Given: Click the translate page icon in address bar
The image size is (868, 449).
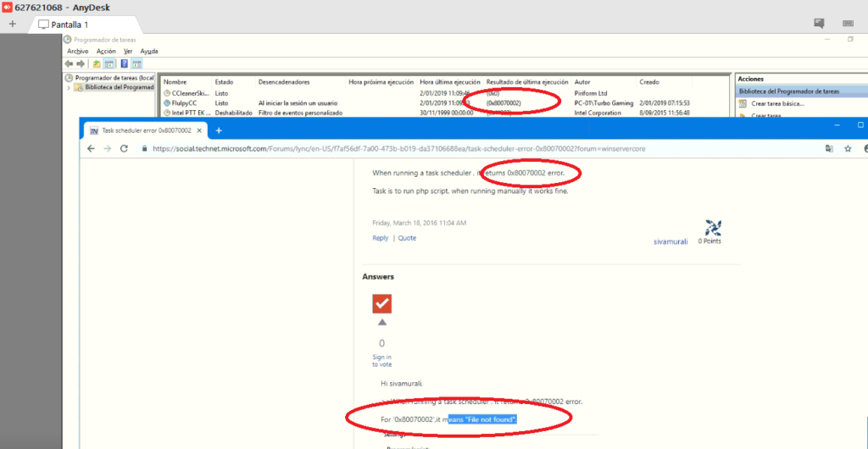Looking at the screenshot, I should pos(829,149).
